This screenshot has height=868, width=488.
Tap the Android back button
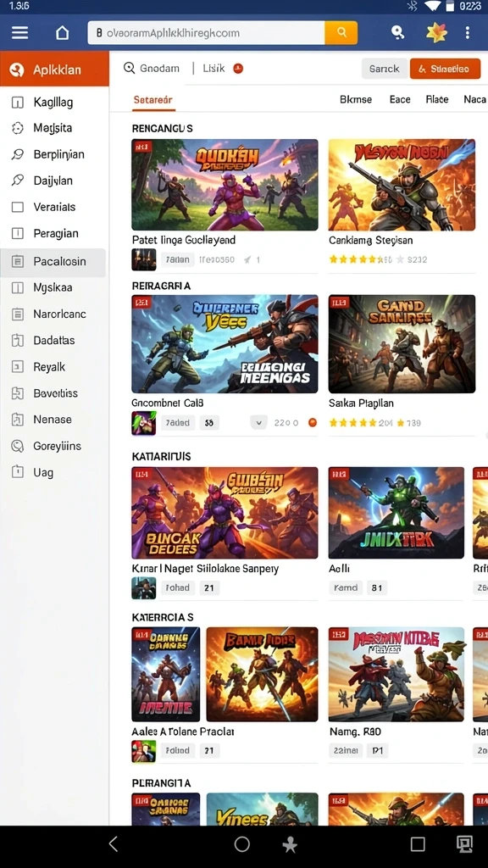click(114, 843)
